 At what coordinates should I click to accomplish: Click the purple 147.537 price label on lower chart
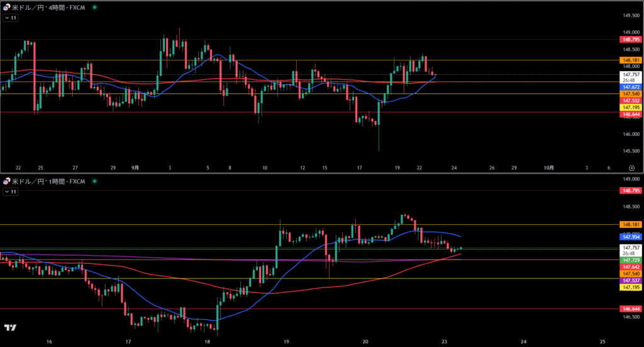(631, 280)
